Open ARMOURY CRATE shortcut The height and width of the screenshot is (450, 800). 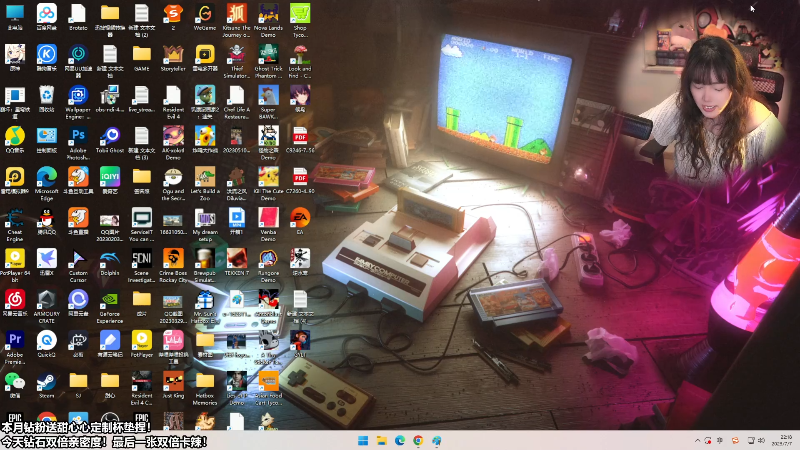click(46, 306)
